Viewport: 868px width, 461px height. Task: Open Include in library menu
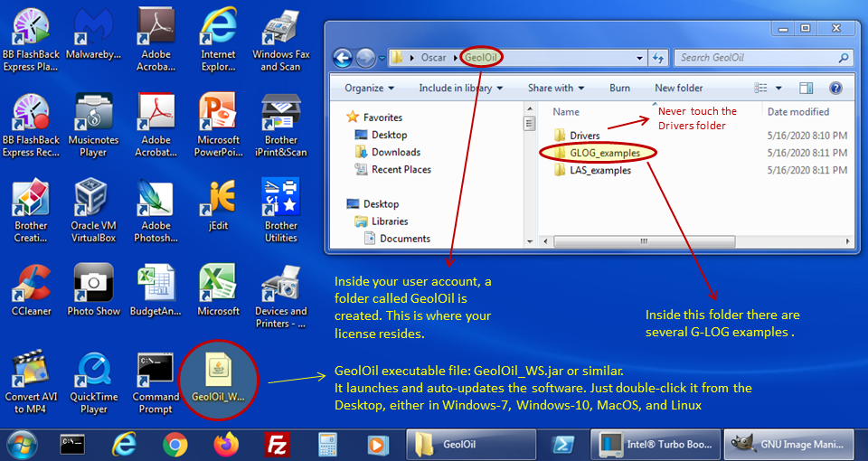pyautogui.click(x=460, y=88)
